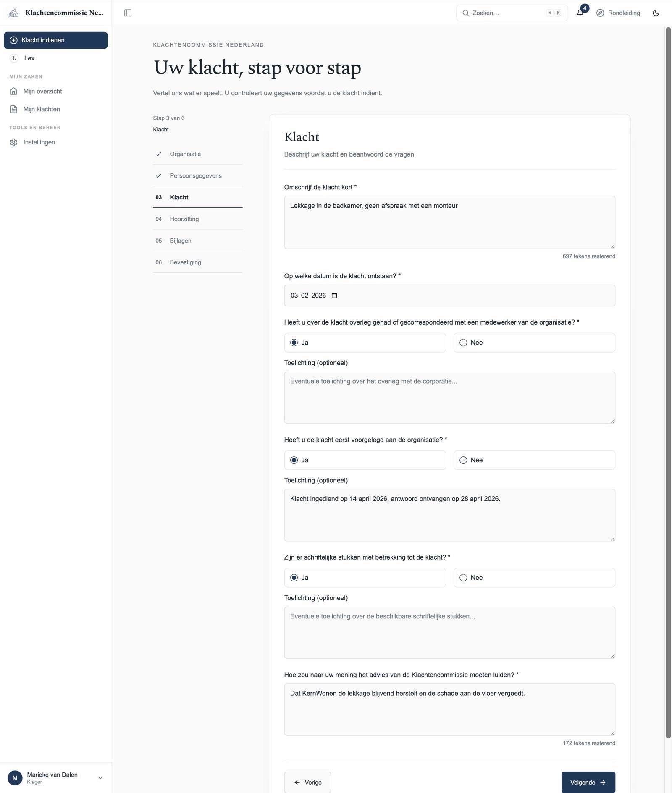The width and height of the screenshot is (672, 793).
Task: Open the Bevestiging step
Action: 198,262
